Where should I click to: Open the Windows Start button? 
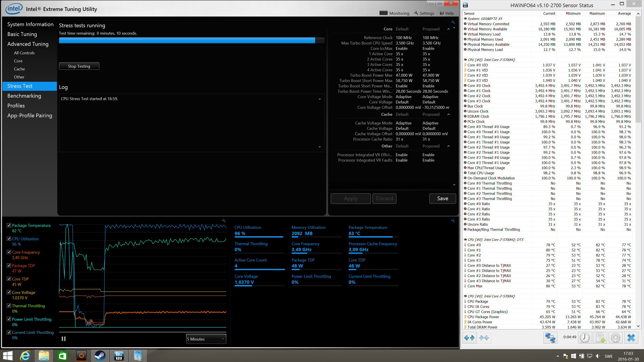click(x=8, y=356)
